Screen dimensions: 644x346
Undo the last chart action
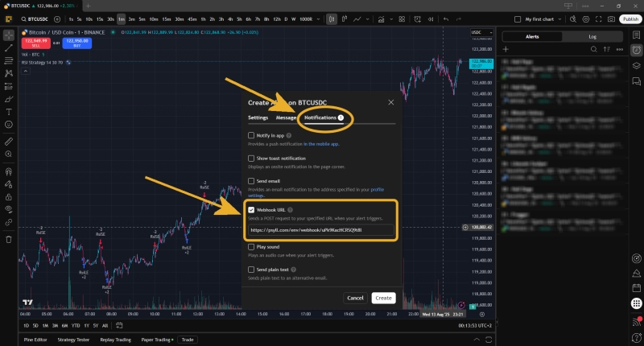pyautogui.click(x=446, y=19)
